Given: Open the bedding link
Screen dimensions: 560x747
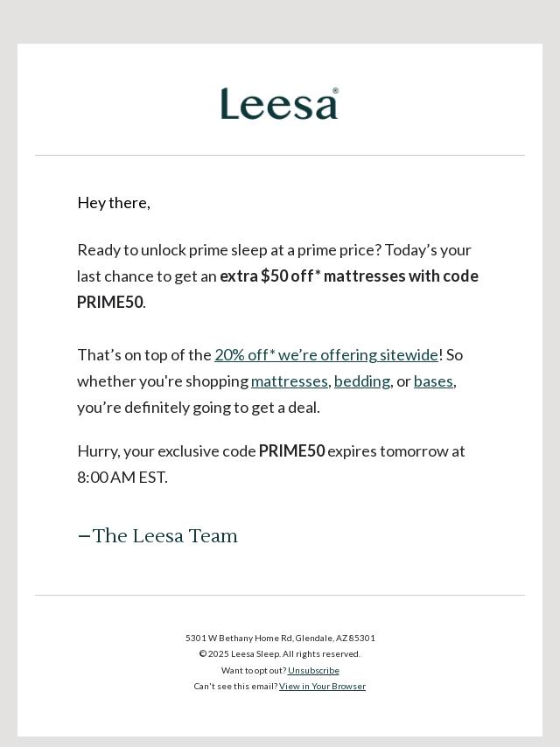Looking at the screenshot, I should (362, 381).
